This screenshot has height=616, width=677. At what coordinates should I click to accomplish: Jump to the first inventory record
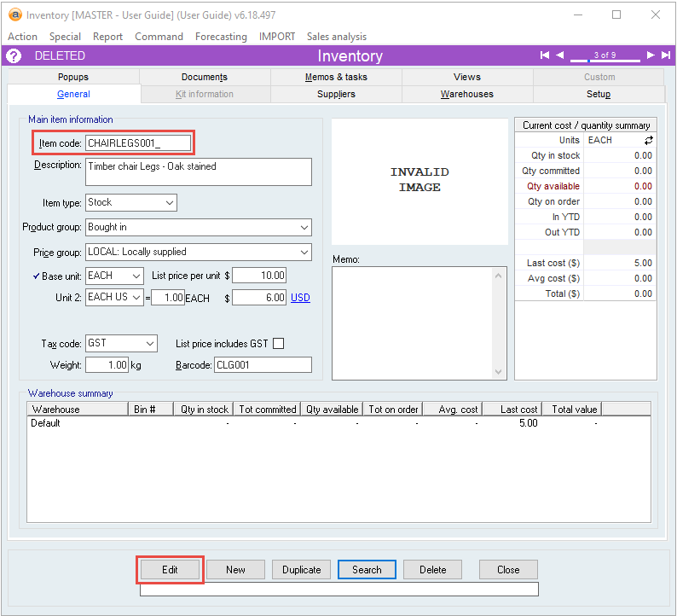[545, 55]
